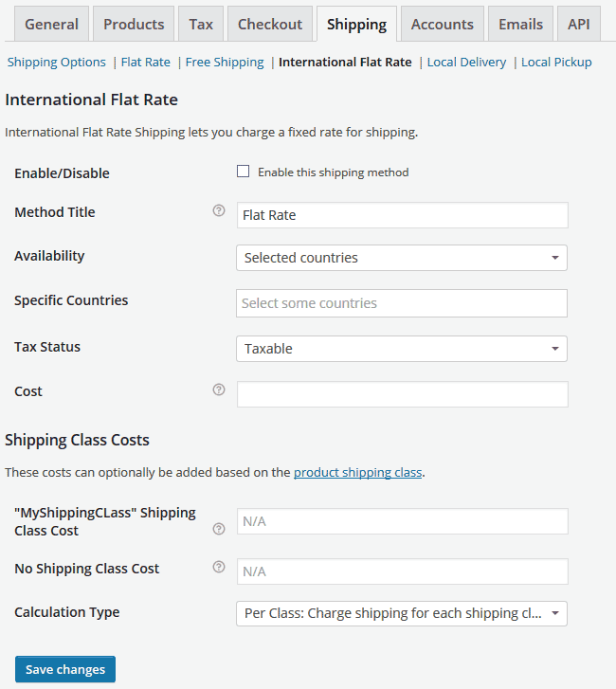Click help icon next to Method Title

click(219, 211)
